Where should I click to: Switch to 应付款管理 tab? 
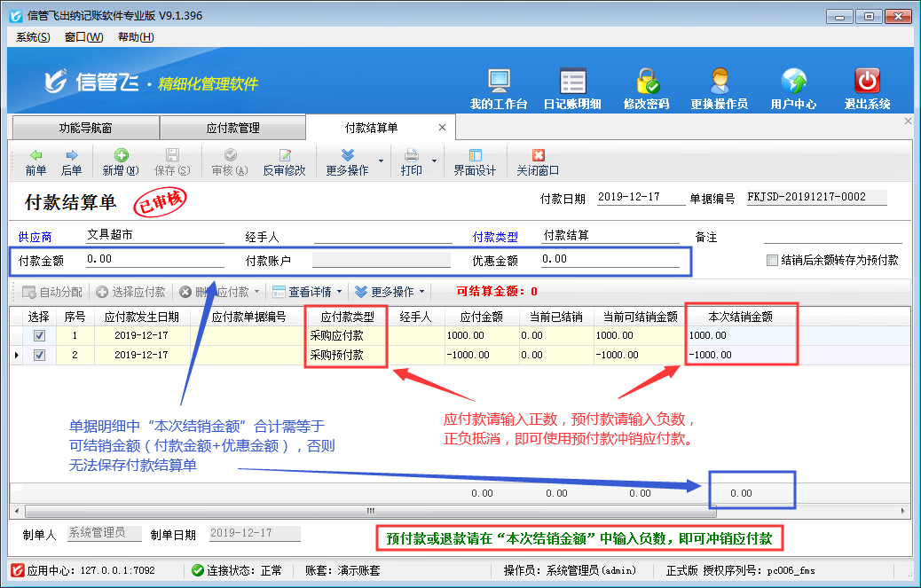[232, 128]
